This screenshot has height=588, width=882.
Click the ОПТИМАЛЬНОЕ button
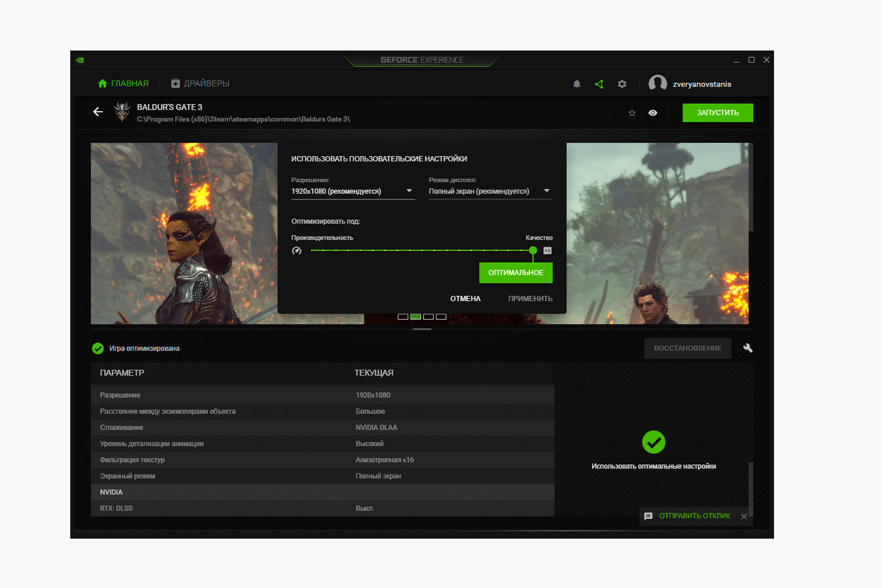(x=516, y=273)
